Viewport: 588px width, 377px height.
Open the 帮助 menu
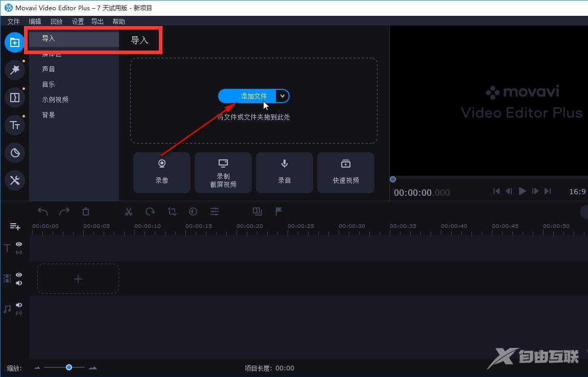[x=119, y=21]
